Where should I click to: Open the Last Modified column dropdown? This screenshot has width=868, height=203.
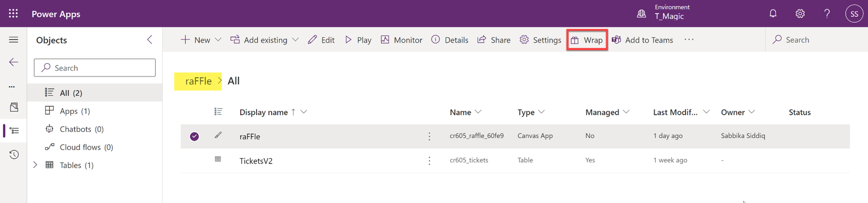click(x=706, y=112)
